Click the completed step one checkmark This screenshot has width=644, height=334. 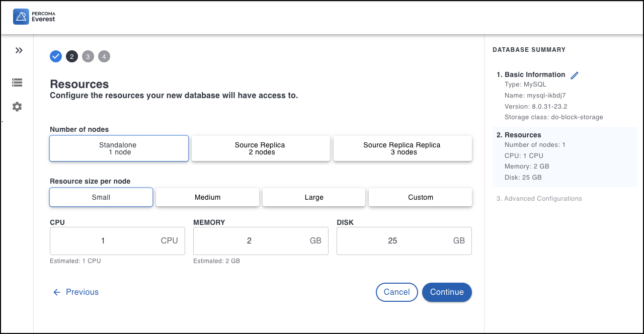56,56
